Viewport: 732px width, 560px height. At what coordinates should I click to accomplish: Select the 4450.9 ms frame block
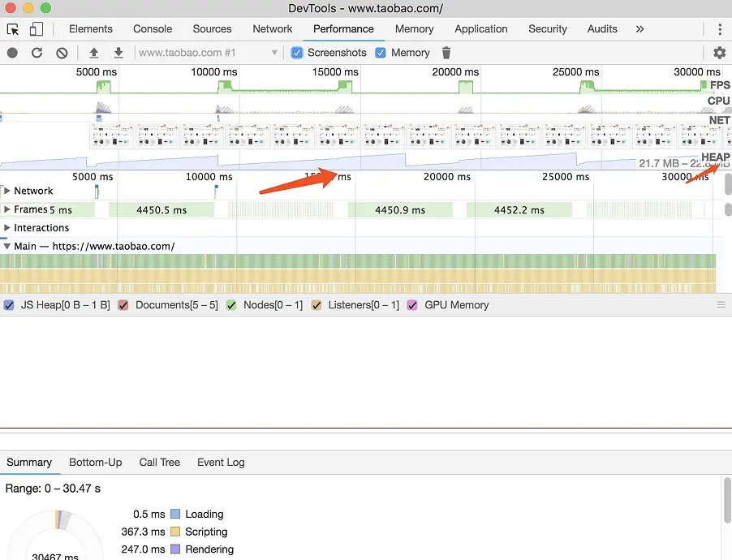point(400,210)
